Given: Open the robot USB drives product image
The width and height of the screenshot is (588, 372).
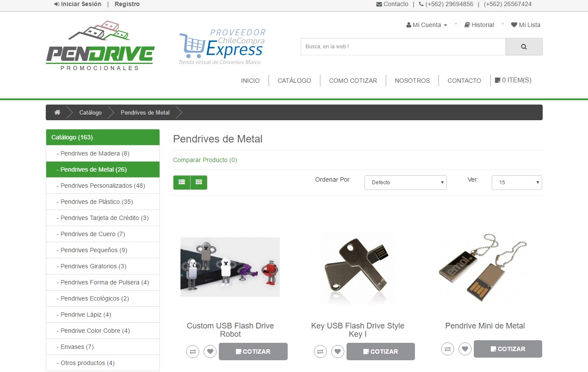Looking at the screenshot, I should pyautogui.click(x=230, y=267).
